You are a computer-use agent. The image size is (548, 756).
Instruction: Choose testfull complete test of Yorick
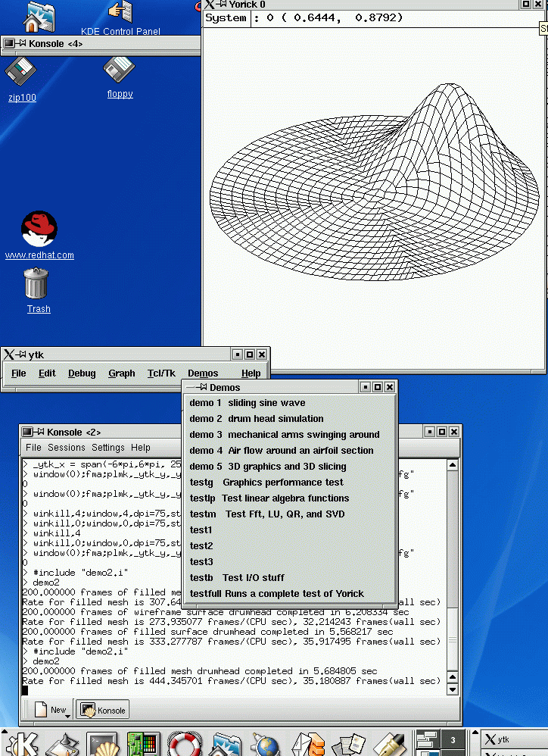(276, 594)
